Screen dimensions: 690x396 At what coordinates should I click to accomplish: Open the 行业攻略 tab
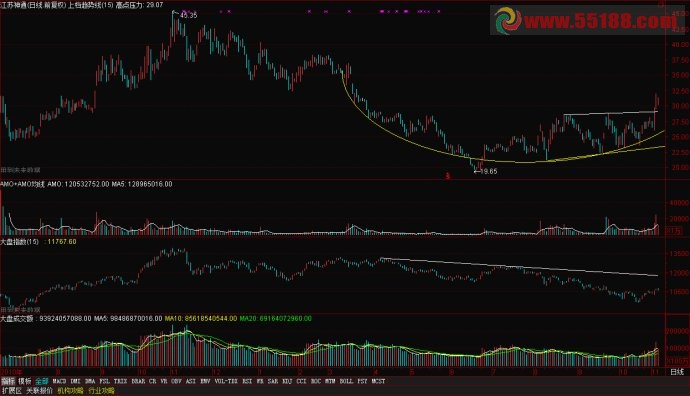(x=101, y=390)
